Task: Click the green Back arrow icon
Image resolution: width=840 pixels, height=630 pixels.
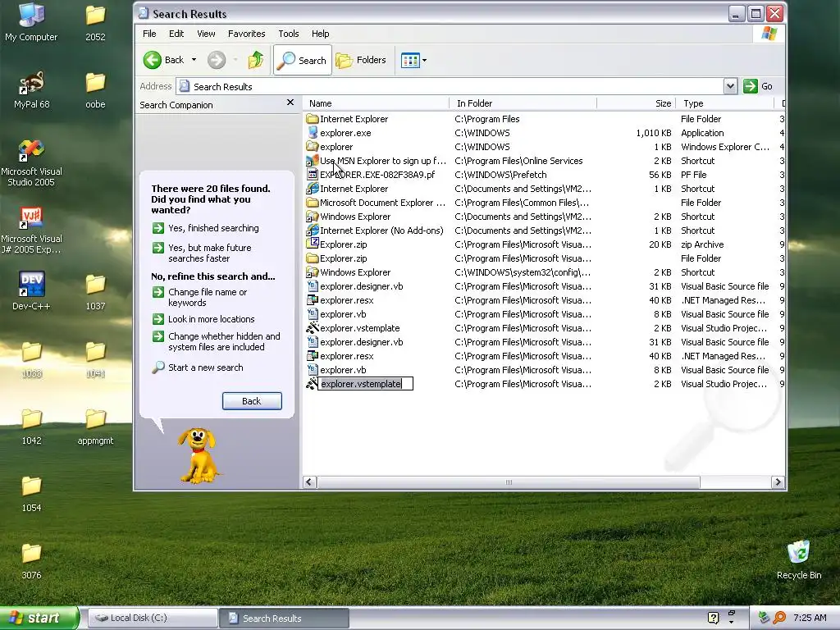Action: click(152, 60)
